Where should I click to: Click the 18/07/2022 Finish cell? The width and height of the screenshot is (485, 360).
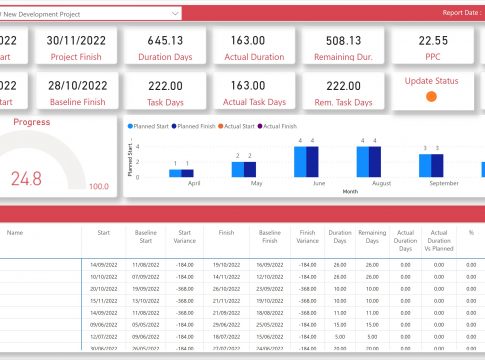(x=226, y=337)
